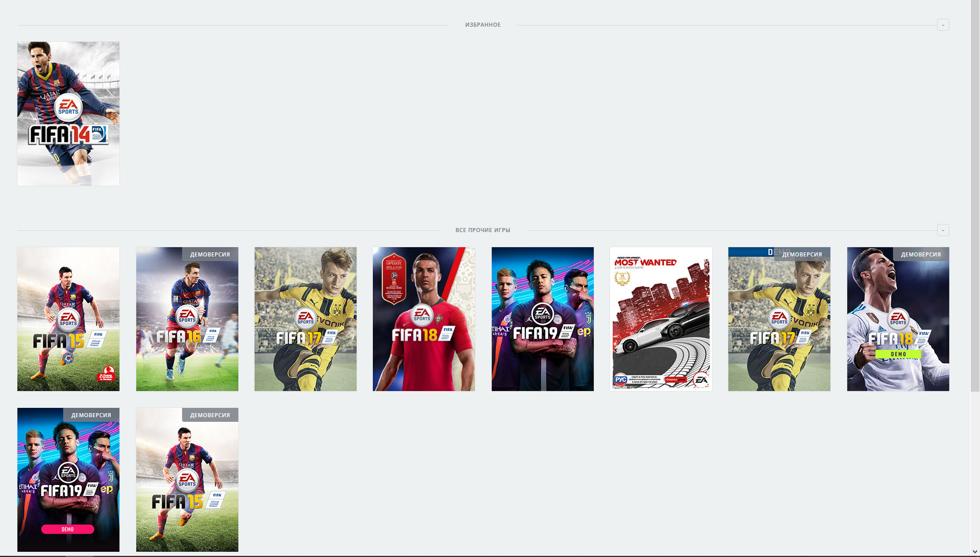Open the Need for Speed Most Wanted tile

pyautogui.click(x=661, y=319)
